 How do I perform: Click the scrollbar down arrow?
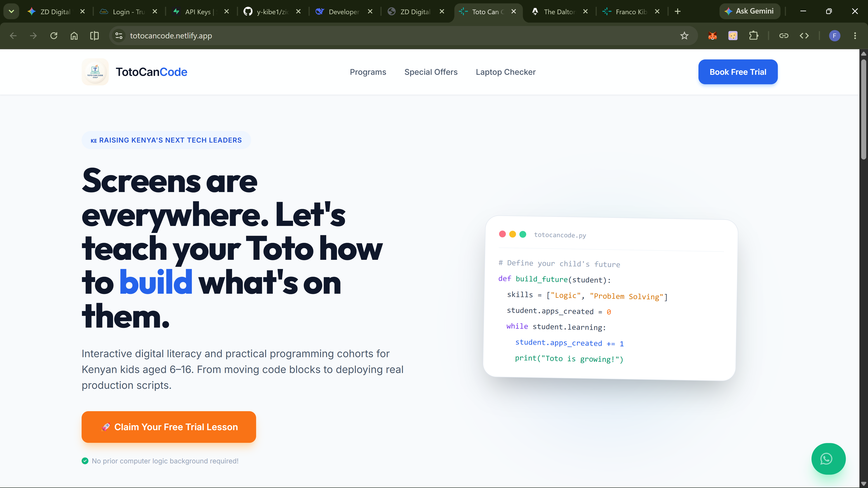(864, 484)
